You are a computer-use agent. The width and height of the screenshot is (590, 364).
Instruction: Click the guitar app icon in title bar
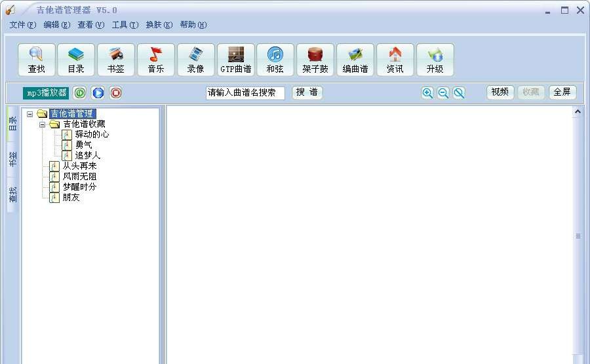point(10,10)
